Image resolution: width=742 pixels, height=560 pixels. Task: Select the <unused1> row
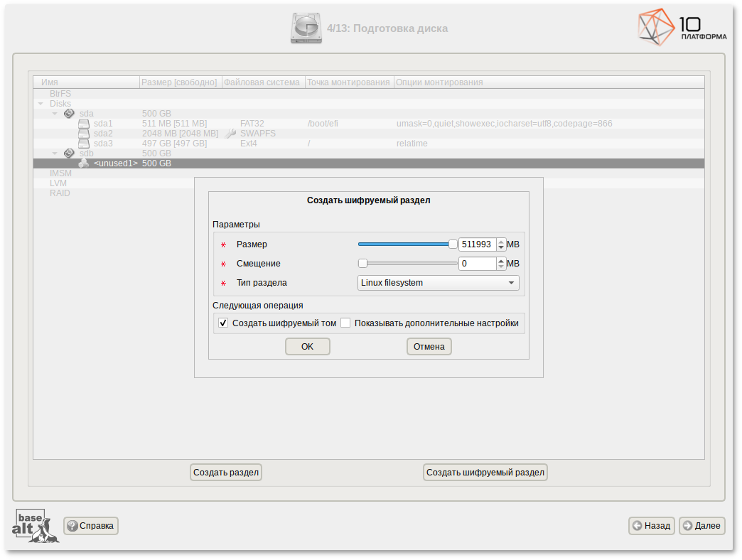coord(369,163)
